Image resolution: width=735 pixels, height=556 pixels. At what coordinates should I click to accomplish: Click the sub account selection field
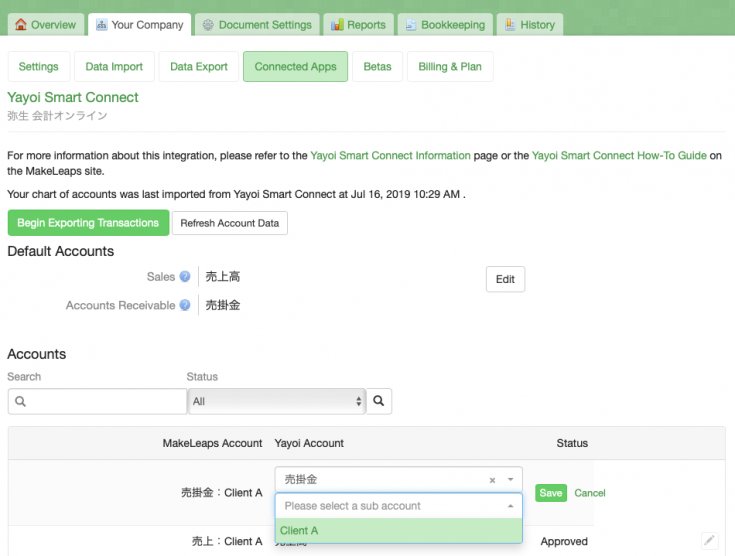click(x=398, y=506)
